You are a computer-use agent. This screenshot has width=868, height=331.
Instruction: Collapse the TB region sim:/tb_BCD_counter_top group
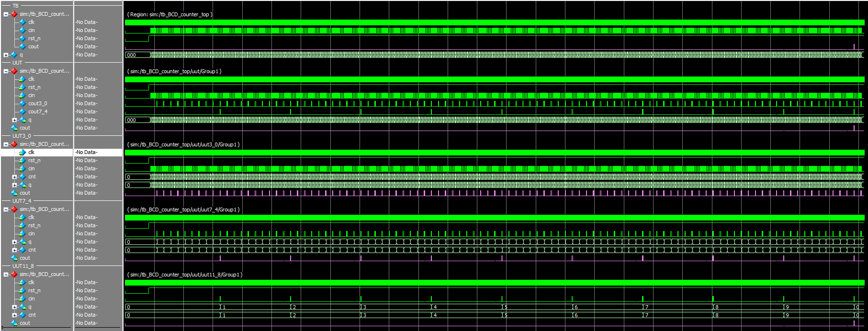[x=6, y=14]
